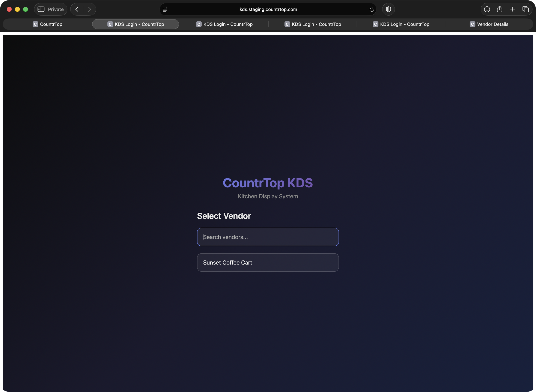Show the tab overview icon
Image resolution: width=536 pixels, height=392 pixels.
(525, 9)
